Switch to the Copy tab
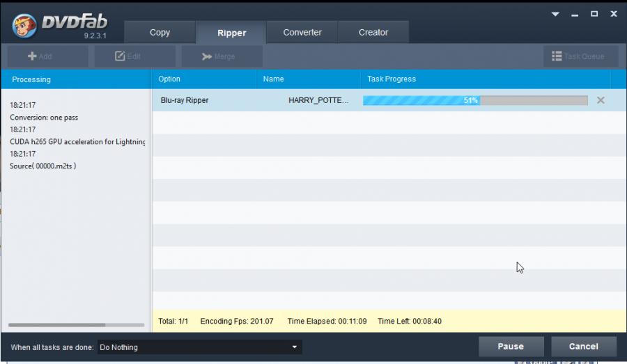 pyautogui.click(x=160, y=33)
